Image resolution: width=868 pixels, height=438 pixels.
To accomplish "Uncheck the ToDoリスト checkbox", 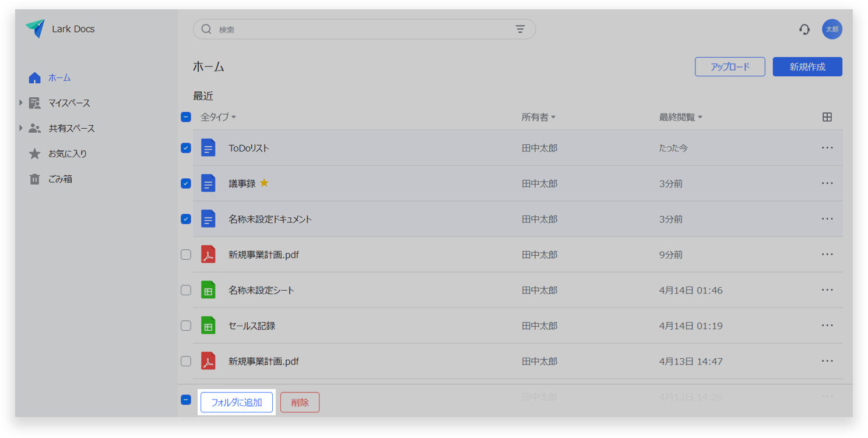I will [186, 148].
